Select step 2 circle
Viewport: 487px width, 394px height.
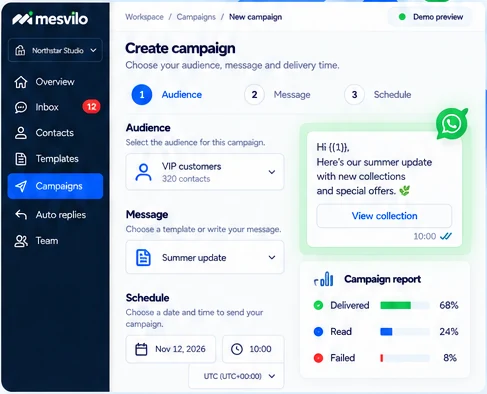click(254, 95)
